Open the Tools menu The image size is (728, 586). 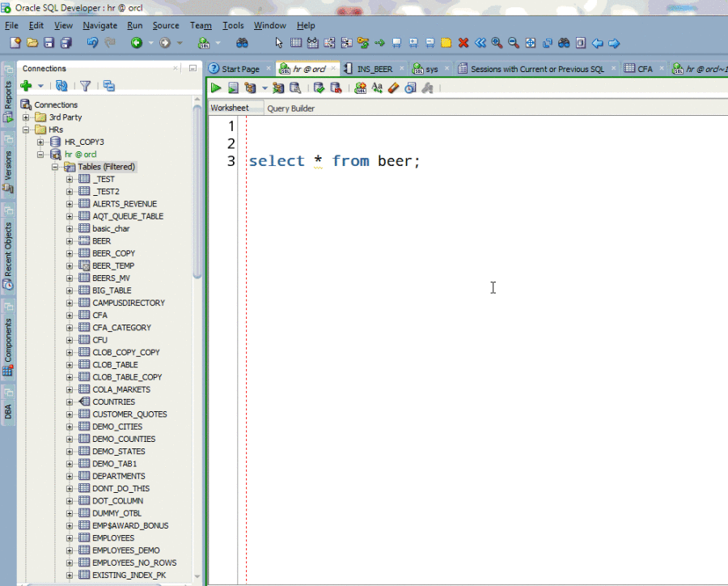[233, 25]
